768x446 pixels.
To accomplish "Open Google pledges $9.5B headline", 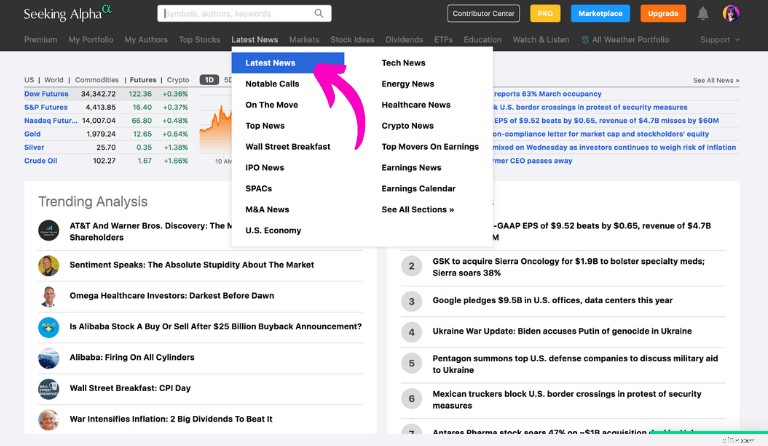I will coord(552,300).
